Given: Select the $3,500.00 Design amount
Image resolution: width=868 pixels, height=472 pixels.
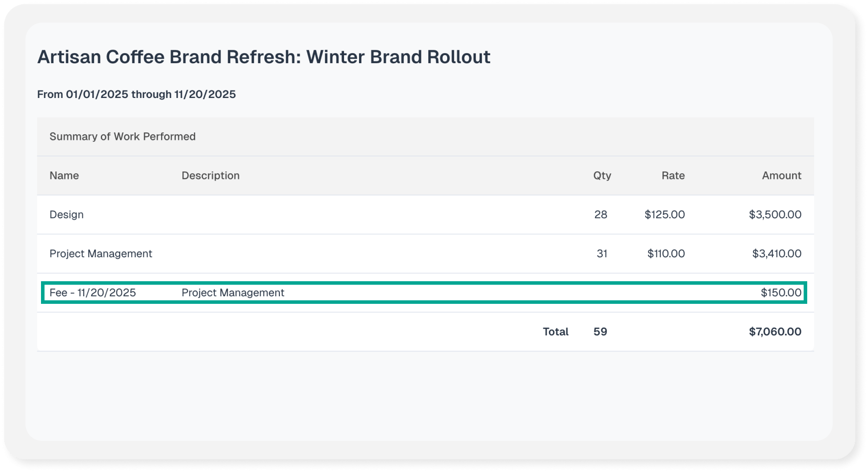Looking at the screenshot, I should (775, 215).
